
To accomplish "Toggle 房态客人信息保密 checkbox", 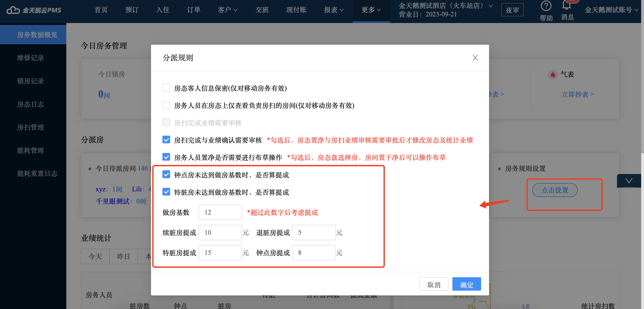I will click(166, 88).
